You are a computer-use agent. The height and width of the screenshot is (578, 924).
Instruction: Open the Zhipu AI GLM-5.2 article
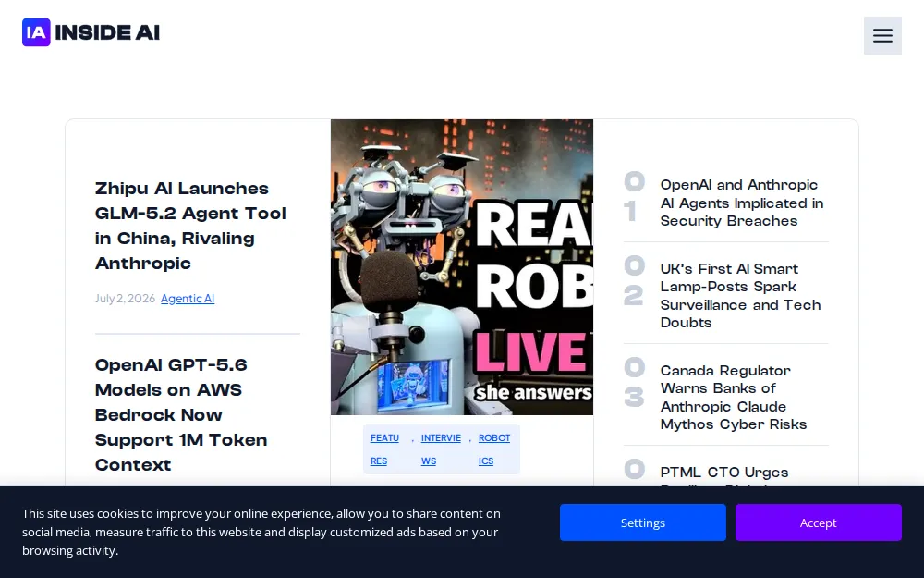190,226
